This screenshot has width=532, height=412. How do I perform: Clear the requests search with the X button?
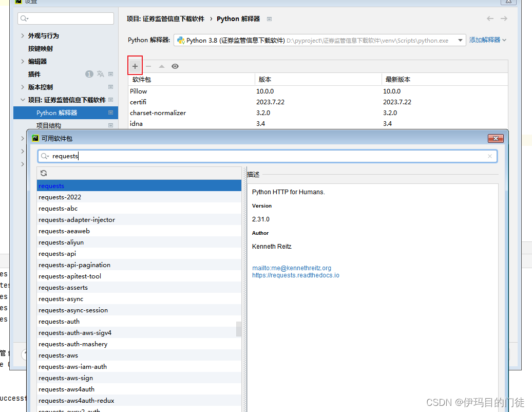(x=490, y=156)
